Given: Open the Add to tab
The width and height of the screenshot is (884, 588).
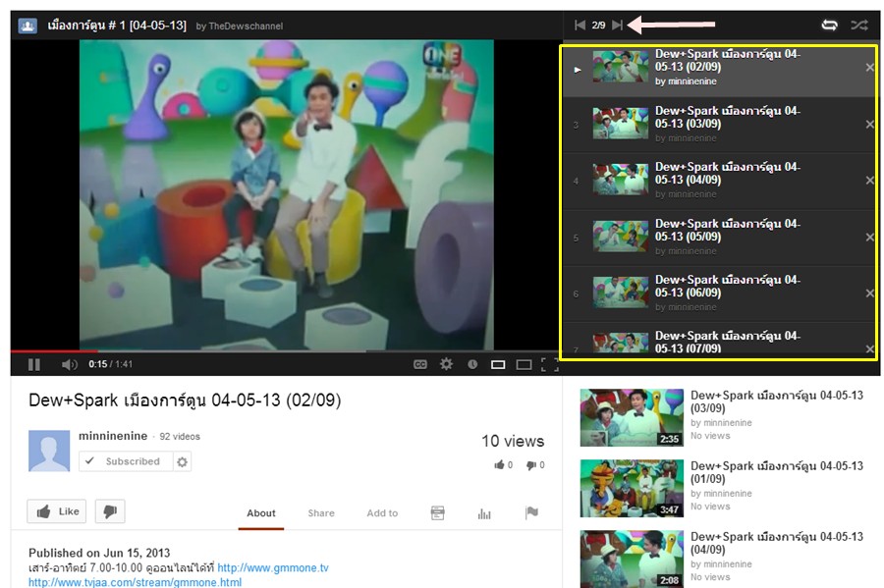Looking at the screenshot, I should [382, 513].
